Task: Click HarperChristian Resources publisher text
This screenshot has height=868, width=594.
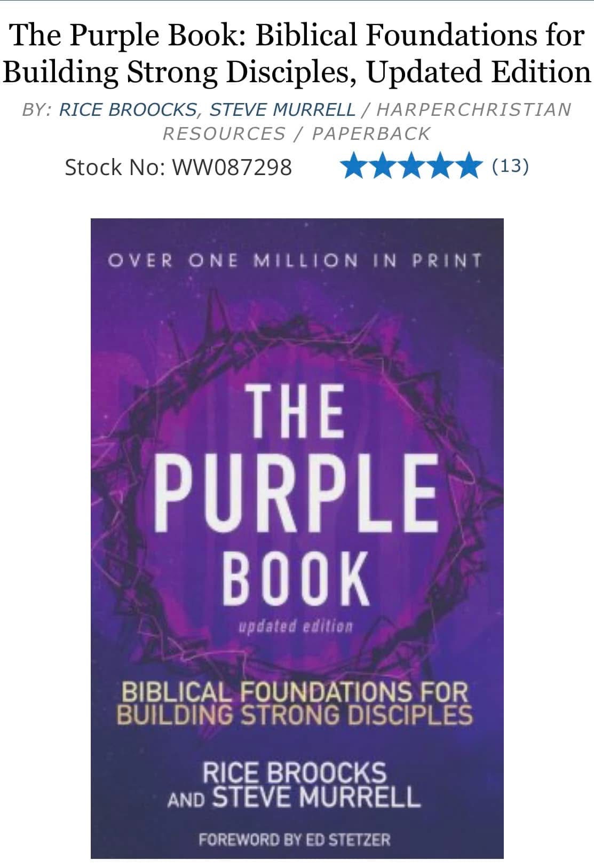Action: (367, 121)
